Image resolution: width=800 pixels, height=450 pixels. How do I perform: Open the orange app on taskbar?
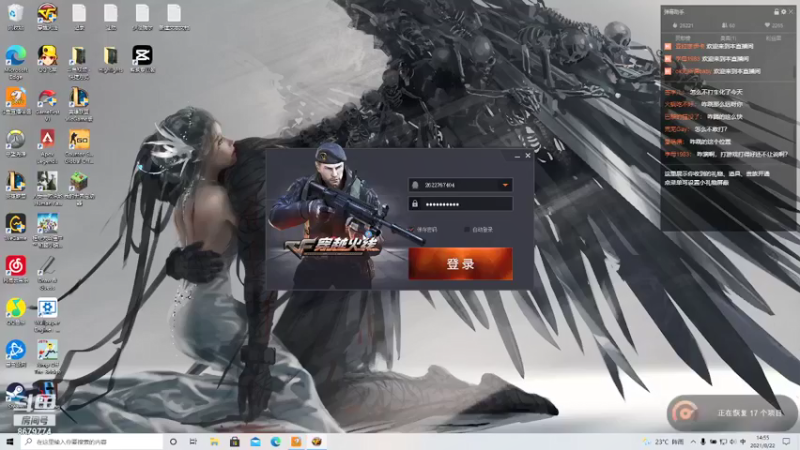tap(296, 441)
